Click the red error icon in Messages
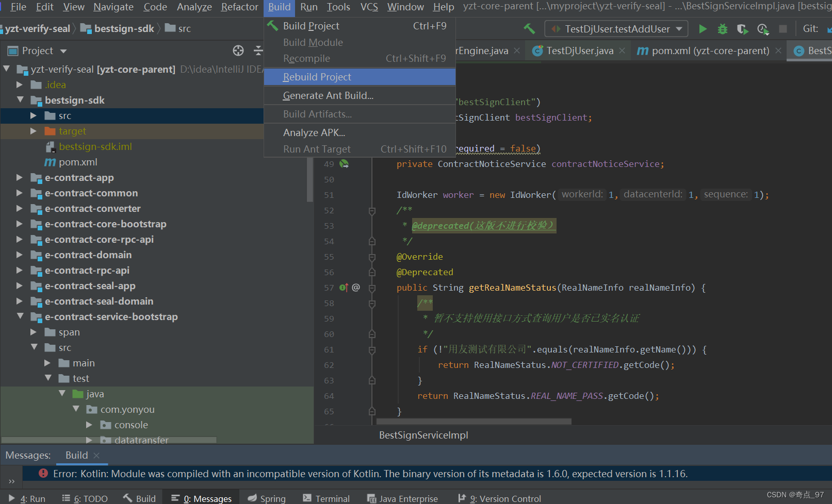This screenshot has width=832, height=504. pyautogui.click(x=43, y=474)
